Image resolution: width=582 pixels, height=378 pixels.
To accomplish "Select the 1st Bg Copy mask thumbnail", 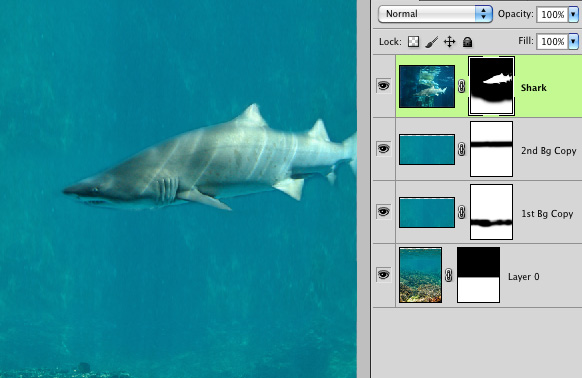I will pyautogui.click(x=491, y=212).
